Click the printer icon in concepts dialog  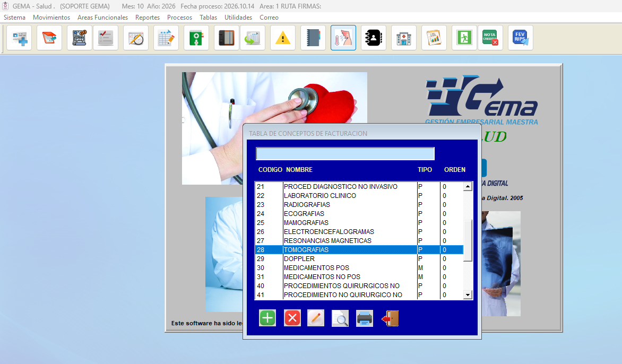[x=365, y=318]
